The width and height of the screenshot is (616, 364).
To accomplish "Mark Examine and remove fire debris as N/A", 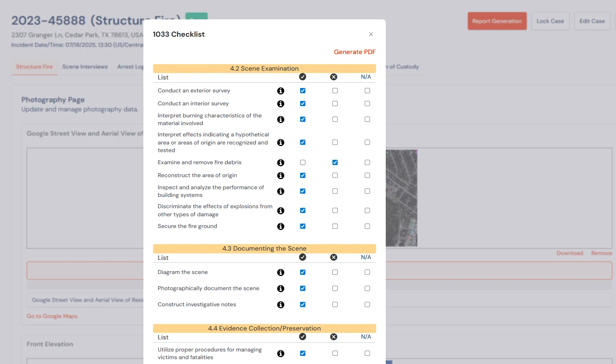I will coord(367,163).
